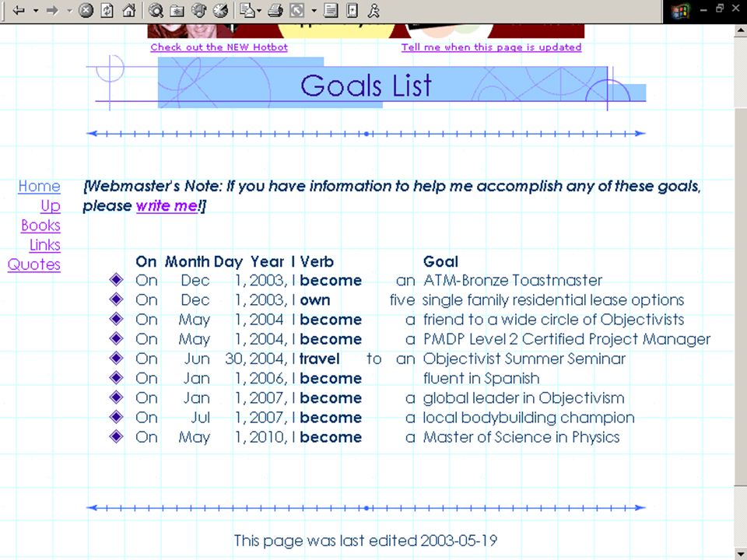This screenshot has width=747, height=560.
Task: Follow the 'Check out the NEW Hotbot' link
Action: pos(219,47)
